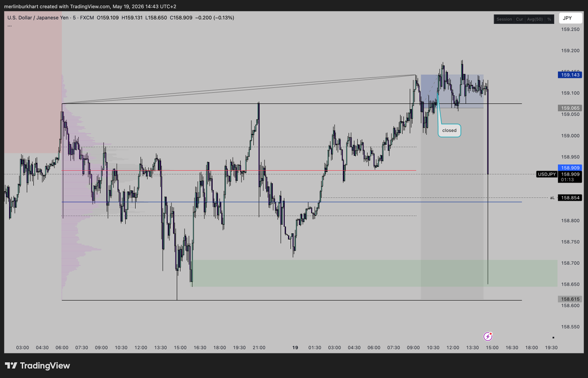Click the lightning bolt event icon above the time axis
The height and width of the screenshot is (378, 588).
pyautogui.click(x=488, y=336)
